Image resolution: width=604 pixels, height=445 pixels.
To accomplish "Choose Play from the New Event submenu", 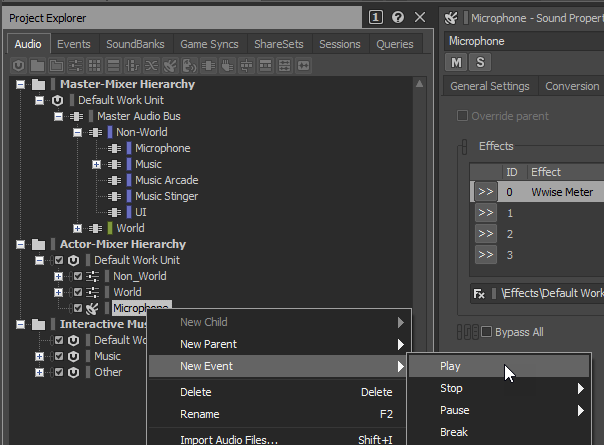I will coord(450,366).
